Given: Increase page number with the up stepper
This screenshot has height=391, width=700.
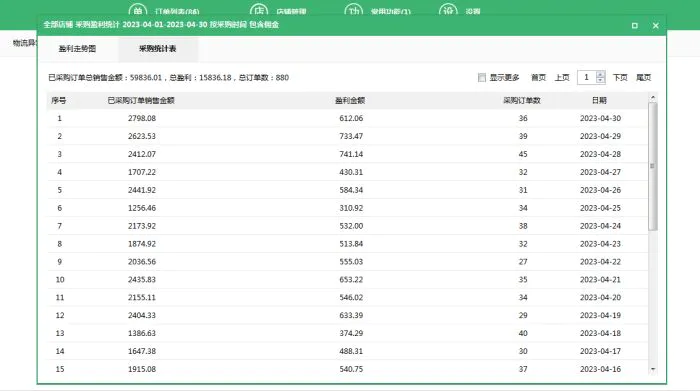Looking at the screenshot, I should (x=600, y=74).
